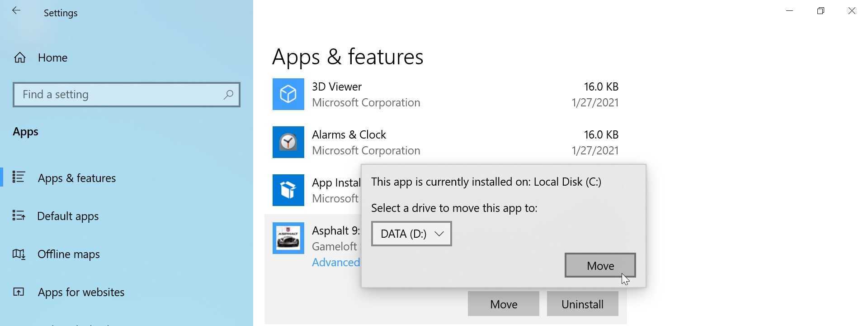Open the Advanced options link under Asphalt 9
Viewport: 868px width, 326px height.
336,263
